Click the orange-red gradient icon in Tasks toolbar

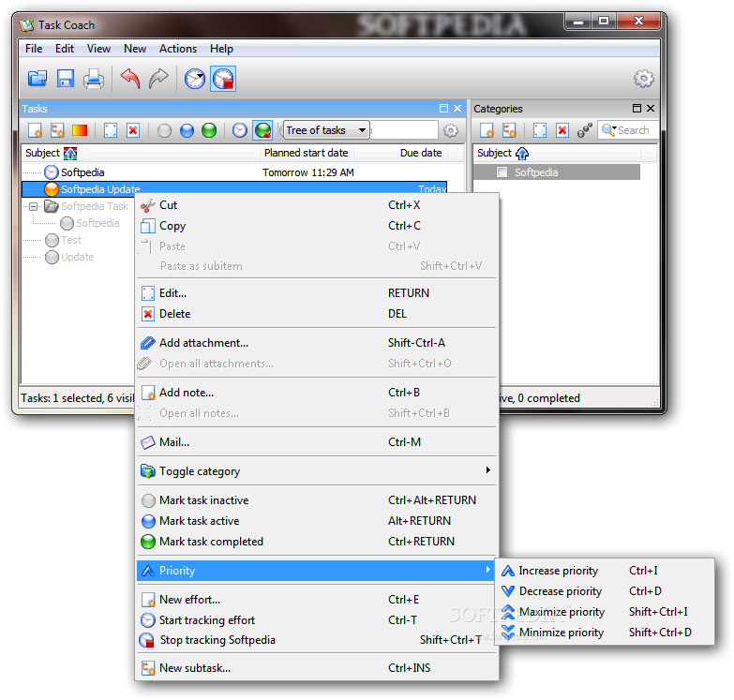click(80, 130)
